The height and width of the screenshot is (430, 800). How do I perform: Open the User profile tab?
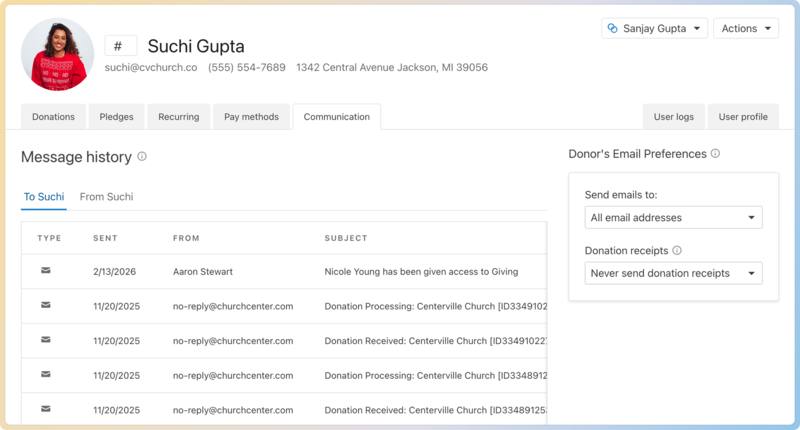click(743, 117)
